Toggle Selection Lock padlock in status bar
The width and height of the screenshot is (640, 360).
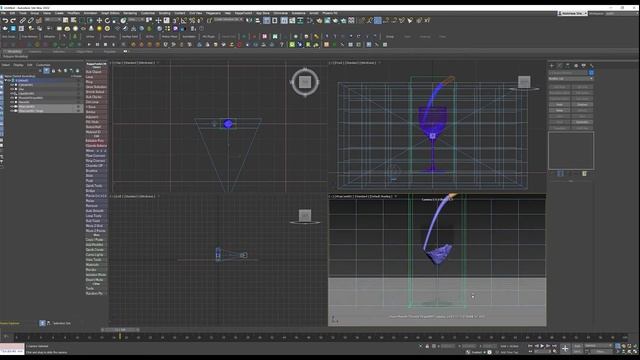point(427,346)
